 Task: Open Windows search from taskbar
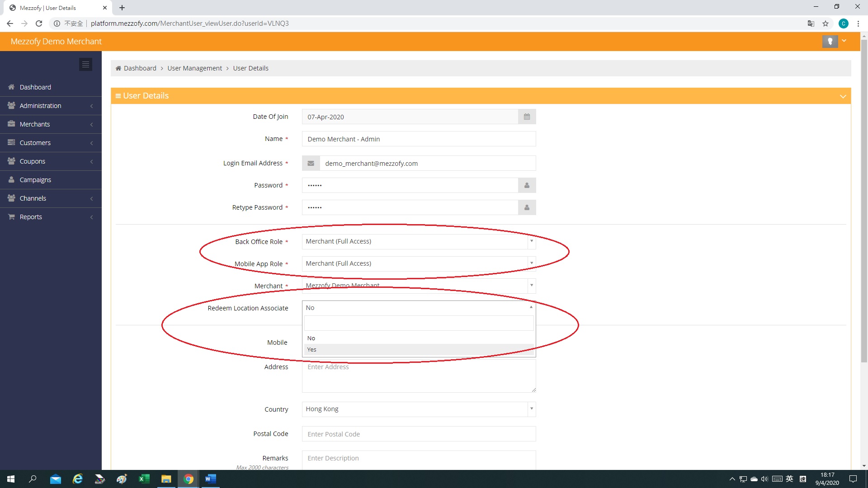(x=33, y=479)
